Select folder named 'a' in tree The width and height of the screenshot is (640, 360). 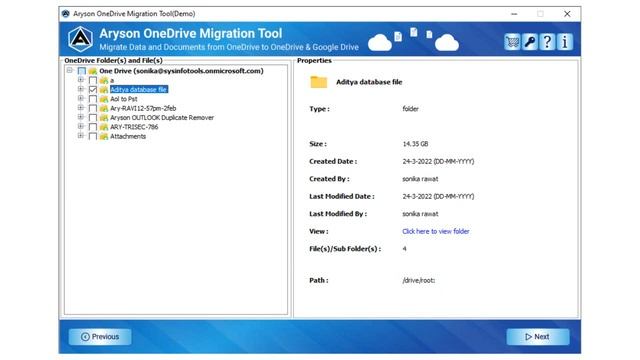click(x=112, y=80)
